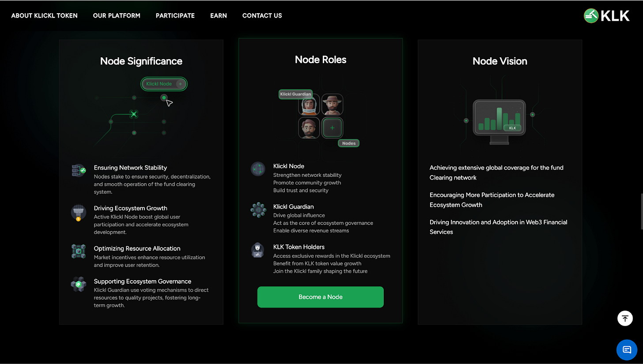Click the 'Supporting Ecosystem Governance' title
643x364 pixels.
point(142,281)
